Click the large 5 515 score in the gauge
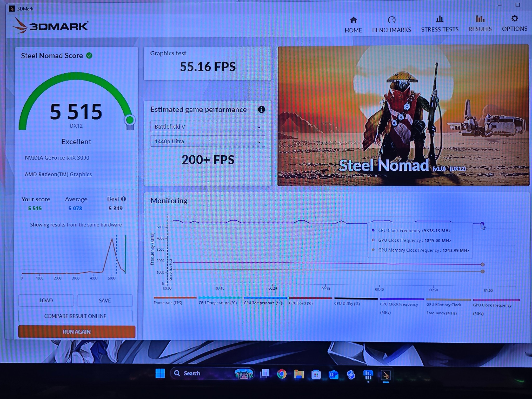 [x=76, y=112]
